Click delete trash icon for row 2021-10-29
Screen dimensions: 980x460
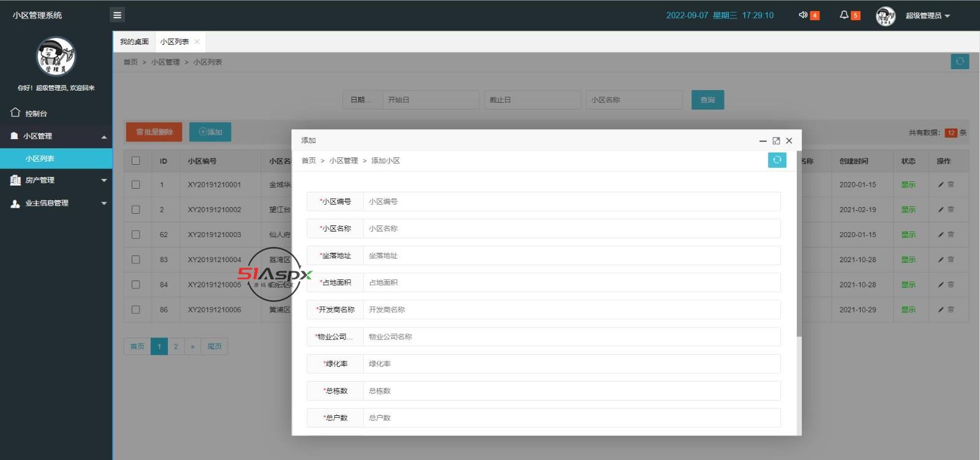pyautogui.click(x=951, y=310)
